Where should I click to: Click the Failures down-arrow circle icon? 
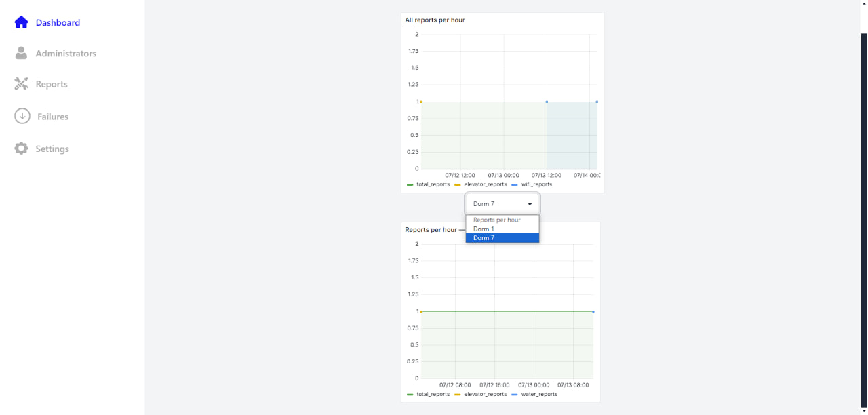(22, 116)
